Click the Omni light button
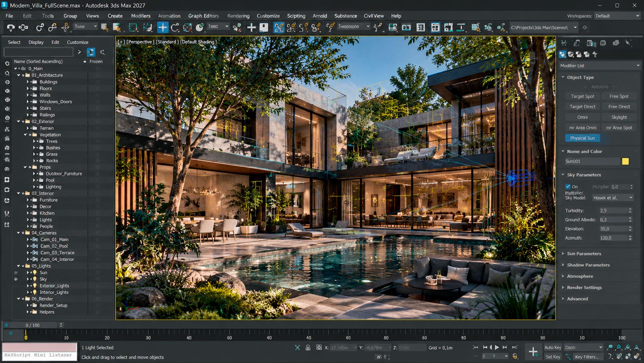Viewport: 644px width, 363px height. pyautogui.click(x=583, y=117)
